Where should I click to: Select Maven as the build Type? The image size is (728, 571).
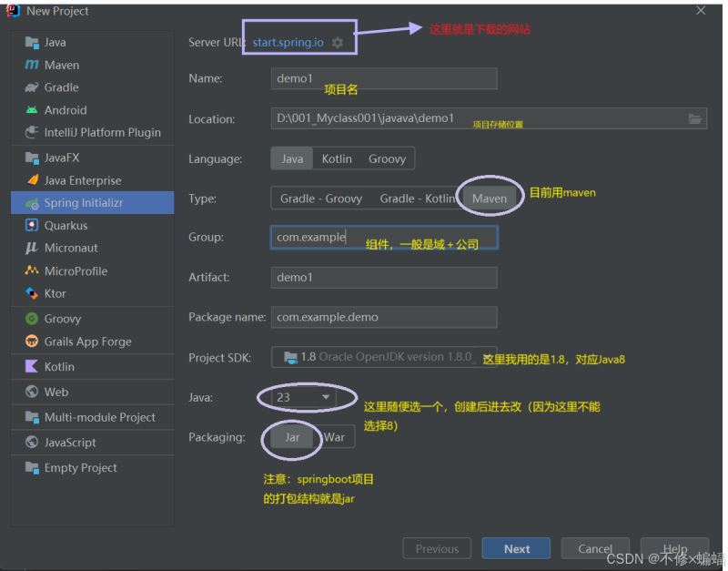pos(490,198)
